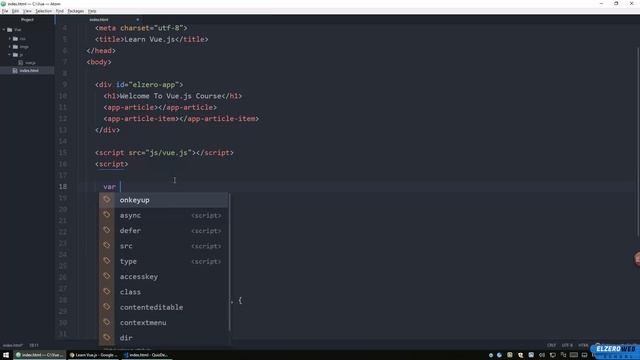Choose the class autocomplete suggestion
This screenshot has height=360, width=640.
[x=163, y=292]
